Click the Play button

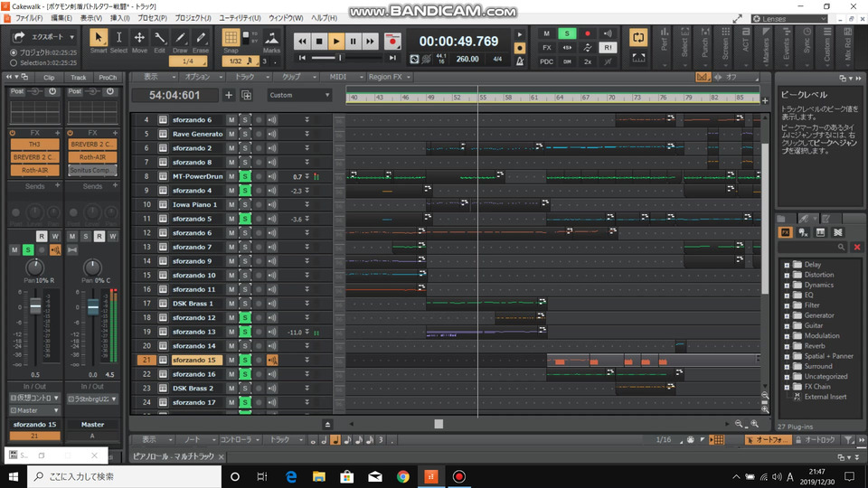(x=336, y=41)
